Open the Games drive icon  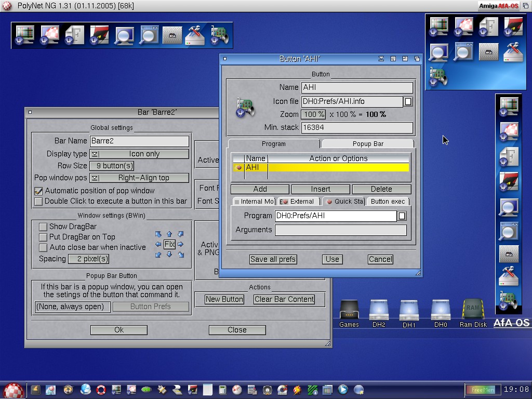(x=349, y=310)
